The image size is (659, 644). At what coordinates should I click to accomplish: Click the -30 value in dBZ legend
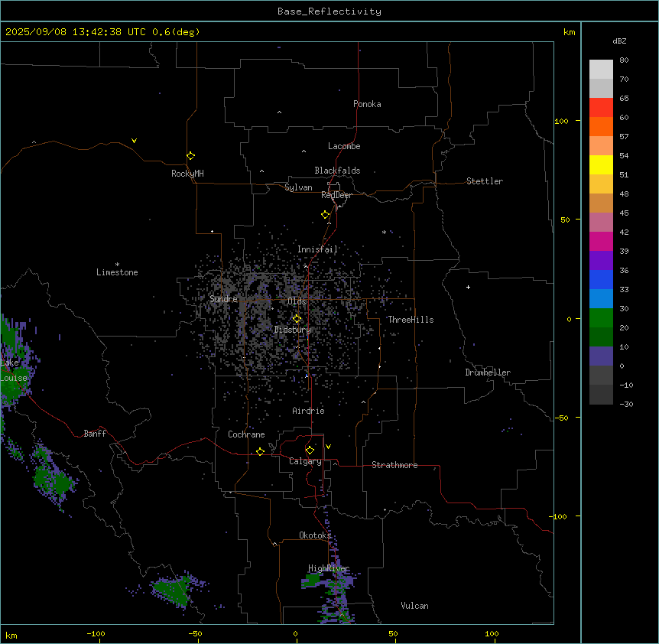click(x=626, y=404)
